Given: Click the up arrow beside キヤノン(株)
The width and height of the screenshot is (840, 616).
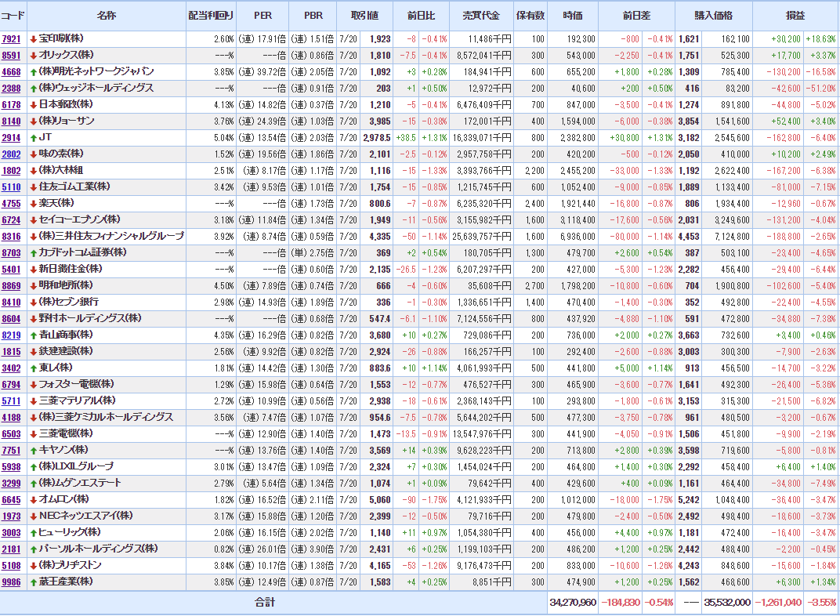Looking at the screenshot, I should click(33, 450).
